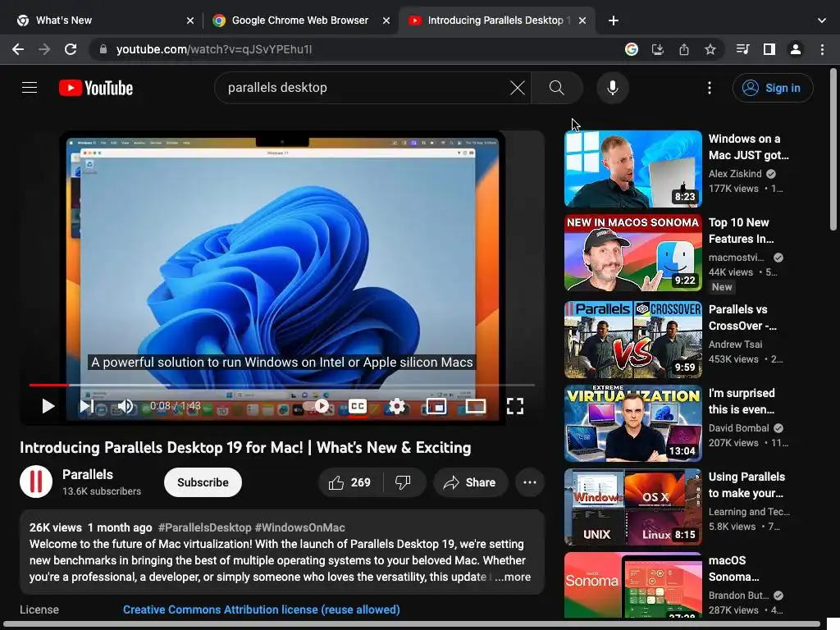
Task: Open the Parallels channel name link
Action: coord(88,475)
